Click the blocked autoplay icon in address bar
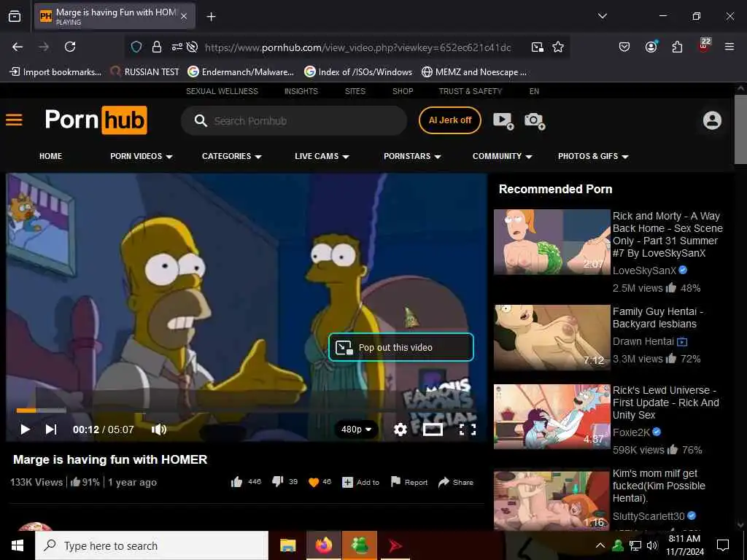This screenshot has width=747, height=560. pyautogui.click(x=192, y=47)
